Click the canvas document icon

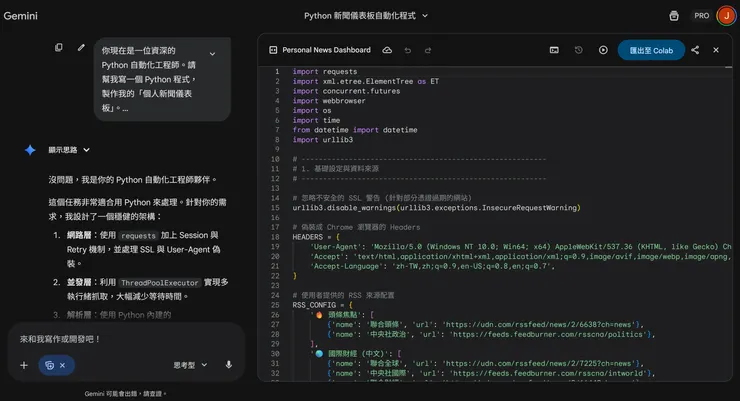pos(273,50)
